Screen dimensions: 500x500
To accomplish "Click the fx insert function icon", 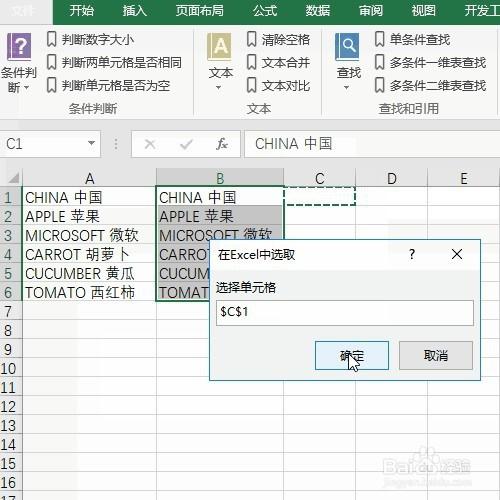I will point(221,144).
